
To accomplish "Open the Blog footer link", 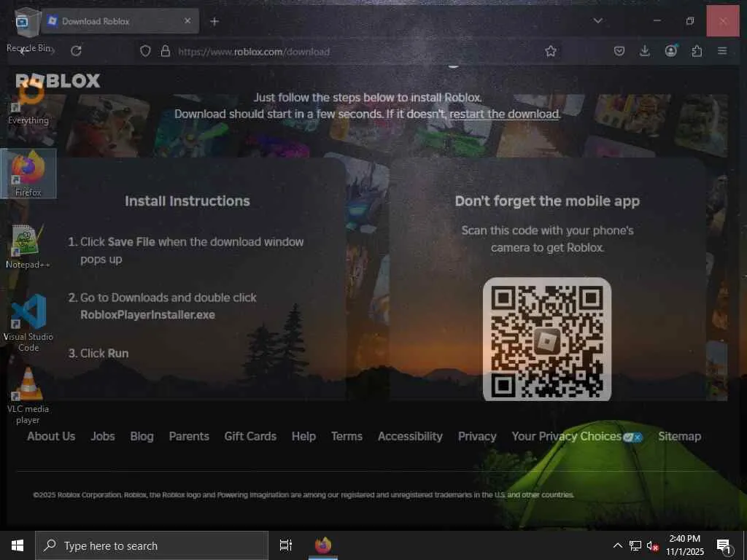I will pos(142,436).
